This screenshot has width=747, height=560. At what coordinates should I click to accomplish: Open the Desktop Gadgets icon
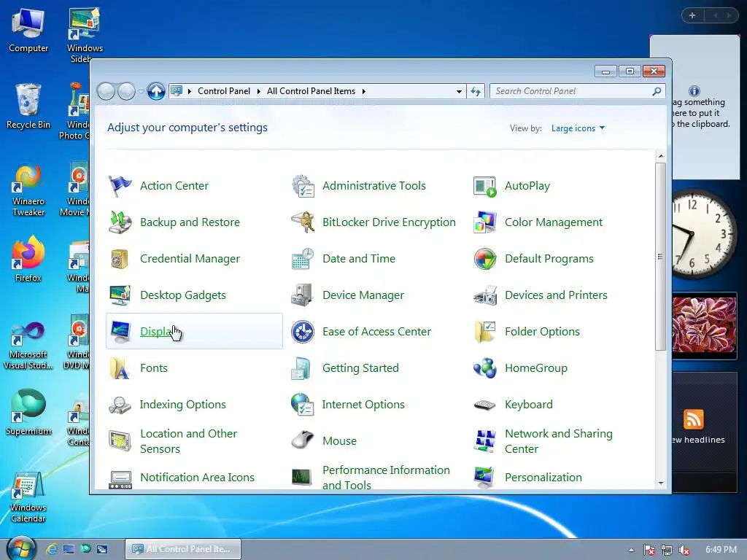tap(120, 295)
